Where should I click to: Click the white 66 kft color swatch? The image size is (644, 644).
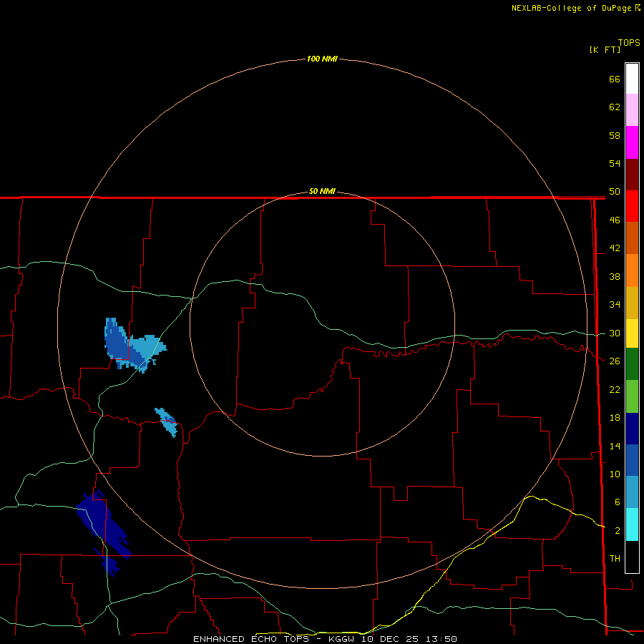coord(632,79)
